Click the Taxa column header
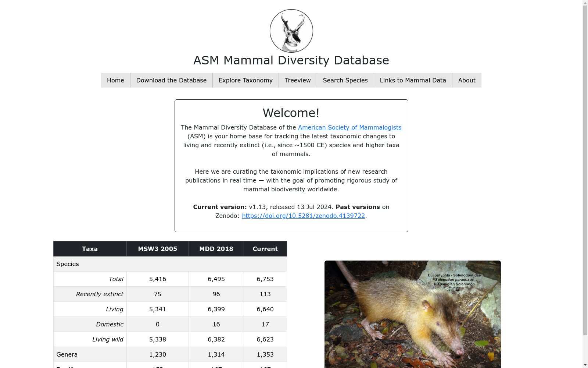The width and height of the screenshot is (588, 368). [90, 249]
